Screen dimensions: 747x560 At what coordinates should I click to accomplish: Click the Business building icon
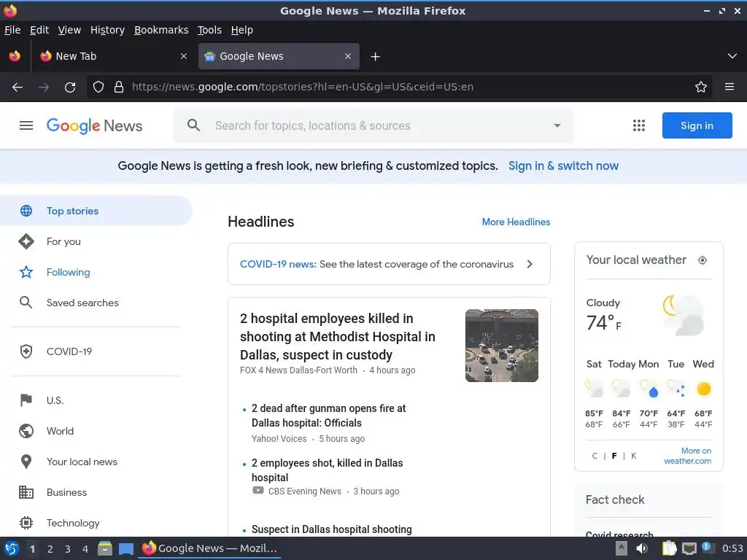pos(26,492)
